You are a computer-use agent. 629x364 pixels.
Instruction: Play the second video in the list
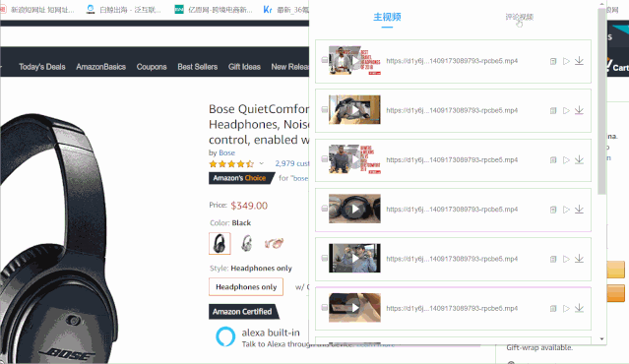[x=566, y=110]
